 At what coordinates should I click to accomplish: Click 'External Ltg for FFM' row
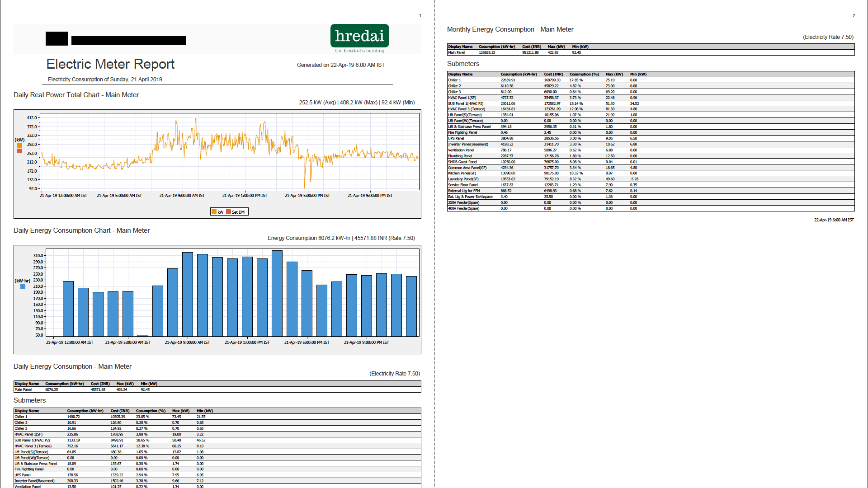(x=651, y=191)
